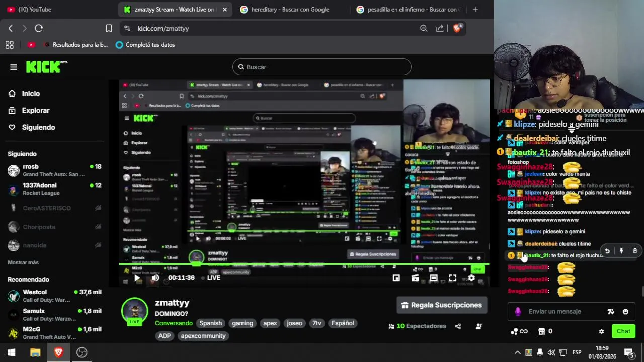Viewport: 644px width, 362px height.
Task: Click the follow user icon beside share
Action: (479, 326)
